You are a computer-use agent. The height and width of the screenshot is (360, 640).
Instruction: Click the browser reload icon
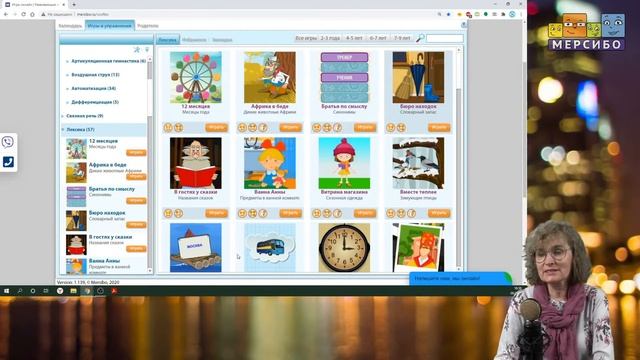point(23,14)
